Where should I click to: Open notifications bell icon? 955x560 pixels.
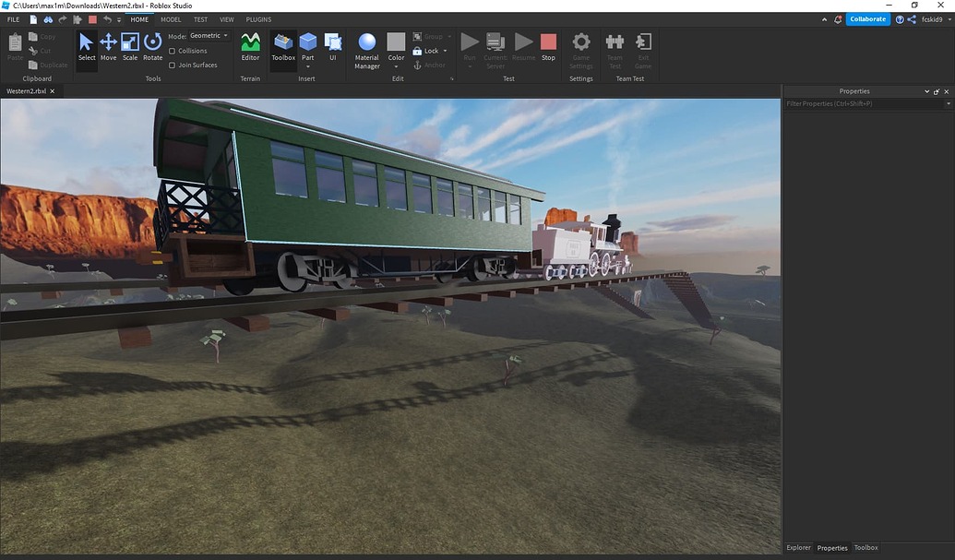838,19
